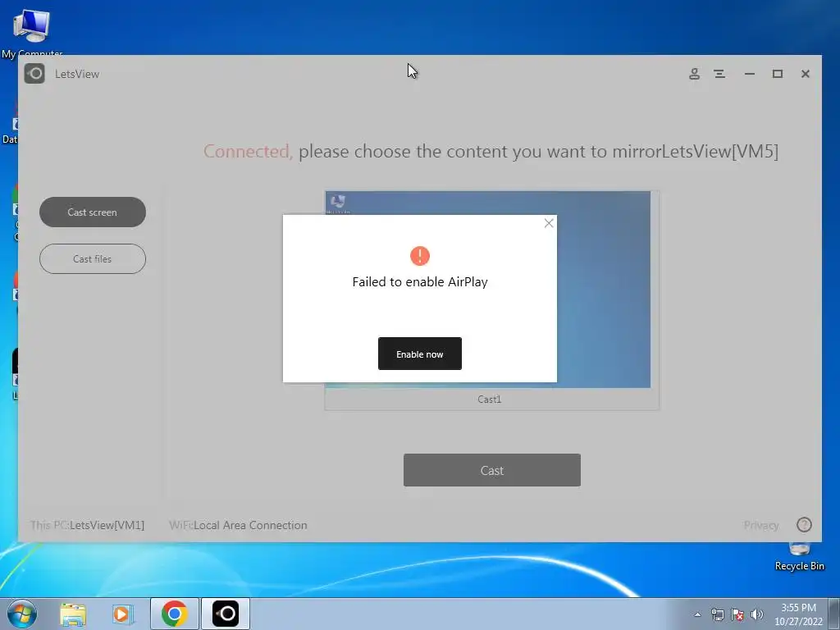
Task: Open the network tray icon
Action: tap(717, 614)
